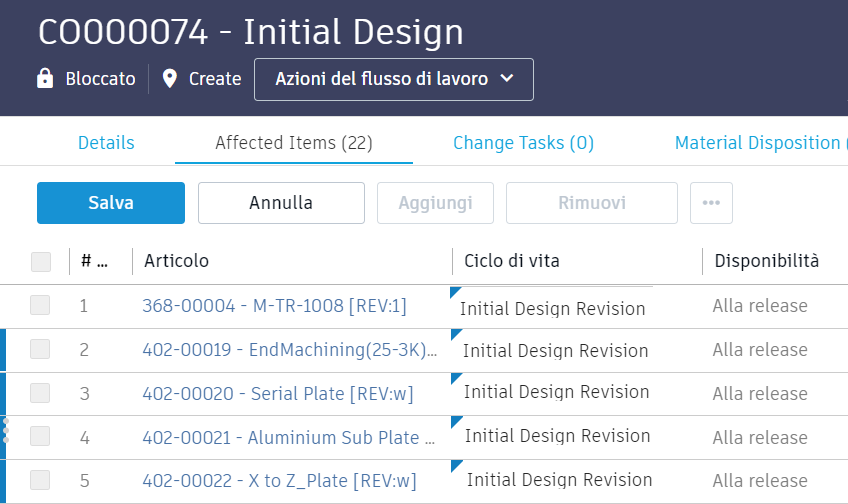The height and width of the screenshot is (504, 848).
Task: Click the Ciclo di vita column header
Action: click(512, 261)
